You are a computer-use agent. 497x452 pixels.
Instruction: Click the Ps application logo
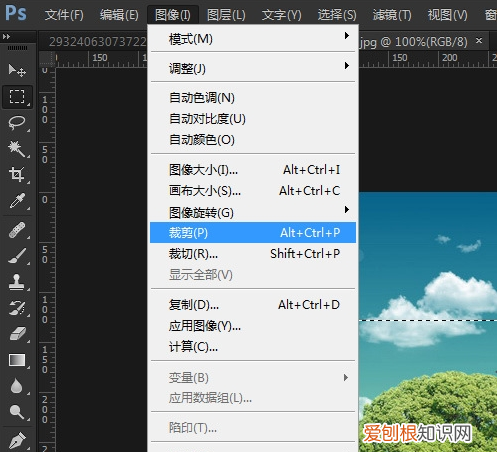[16, 13]
